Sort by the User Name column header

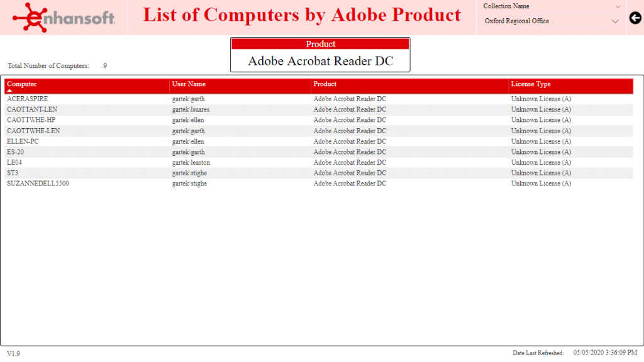click(189, 84)
